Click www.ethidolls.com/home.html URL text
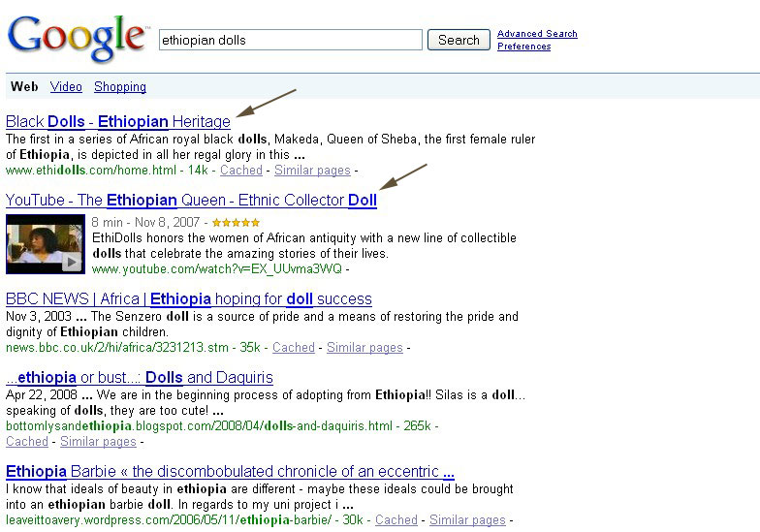Screen dimensions: 760x532 [x=91, y=171]
